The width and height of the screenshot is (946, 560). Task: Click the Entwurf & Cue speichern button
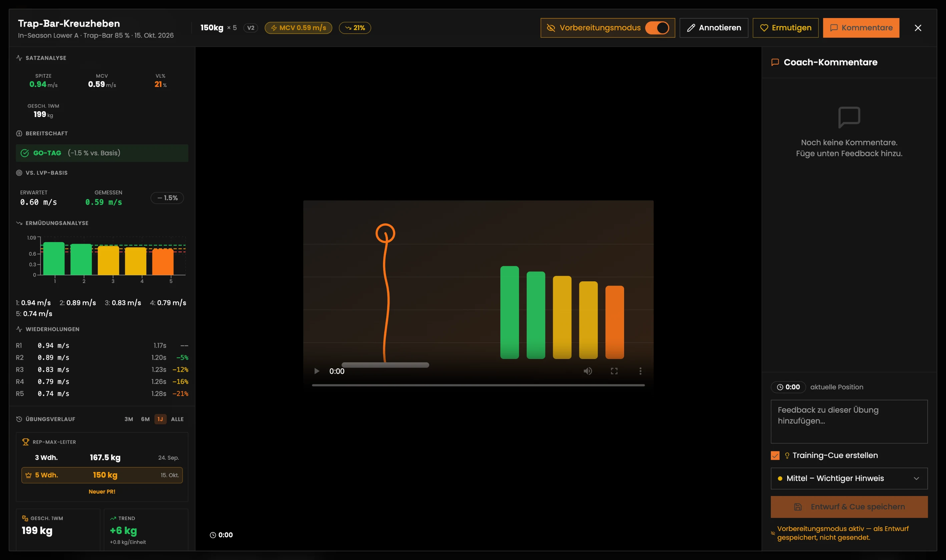(x=849, y=507)
